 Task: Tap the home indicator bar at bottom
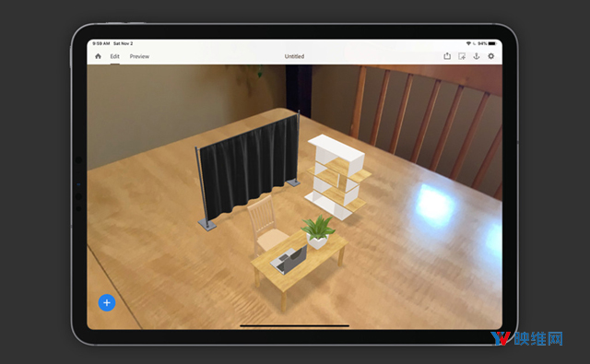(295, 326)
